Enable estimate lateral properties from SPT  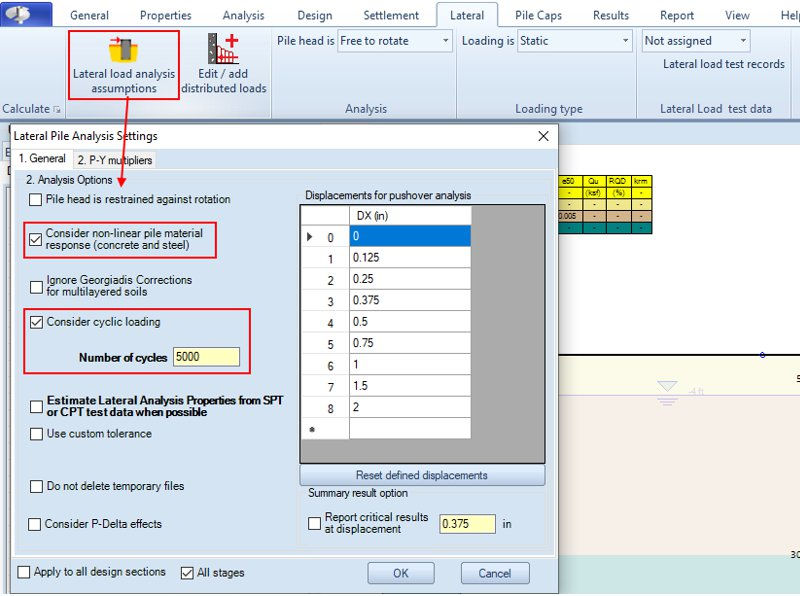coord(36,407)
